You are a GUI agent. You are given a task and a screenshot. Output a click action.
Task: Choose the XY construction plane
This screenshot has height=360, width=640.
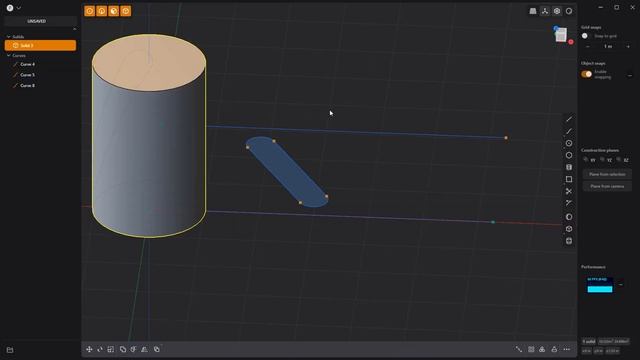589,160
